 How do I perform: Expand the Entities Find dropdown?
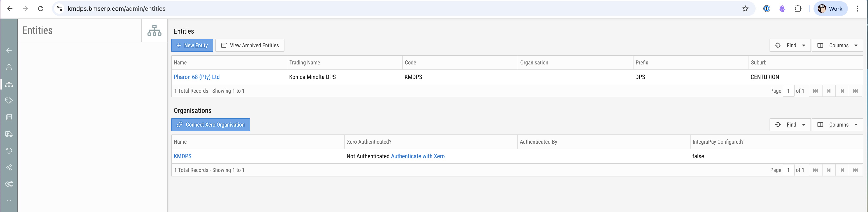(790, 45)
